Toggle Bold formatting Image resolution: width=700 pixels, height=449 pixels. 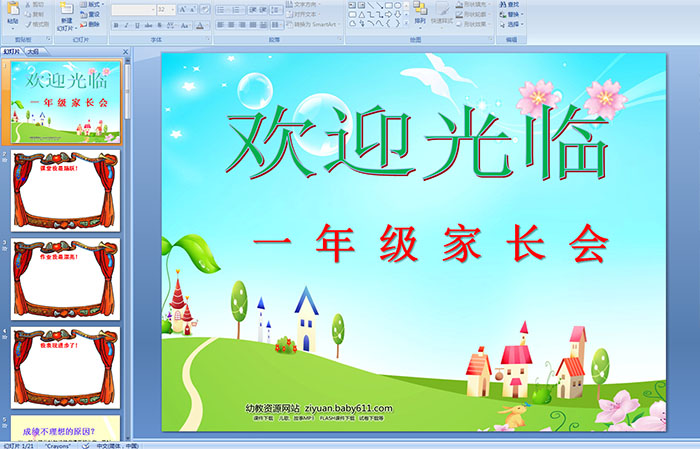pos(116,25)
